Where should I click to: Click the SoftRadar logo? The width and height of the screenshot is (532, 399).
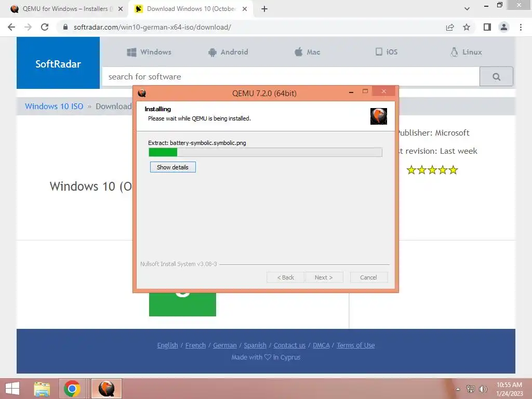pyautogui.click(x=58, y=63)
